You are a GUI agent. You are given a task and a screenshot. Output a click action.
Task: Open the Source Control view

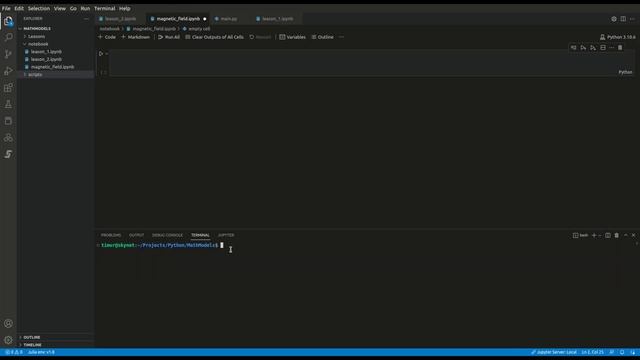(8, 54)
